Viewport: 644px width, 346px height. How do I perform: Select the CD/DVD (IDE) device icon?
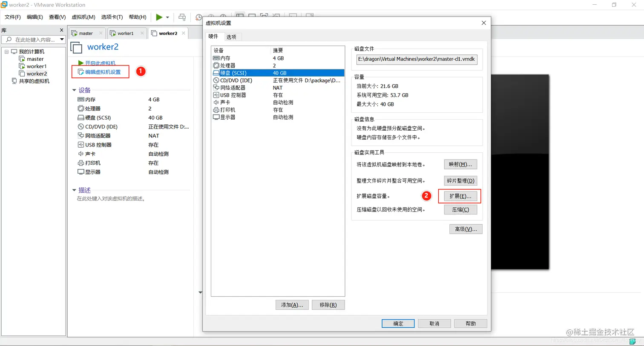[x=217, y=80]
